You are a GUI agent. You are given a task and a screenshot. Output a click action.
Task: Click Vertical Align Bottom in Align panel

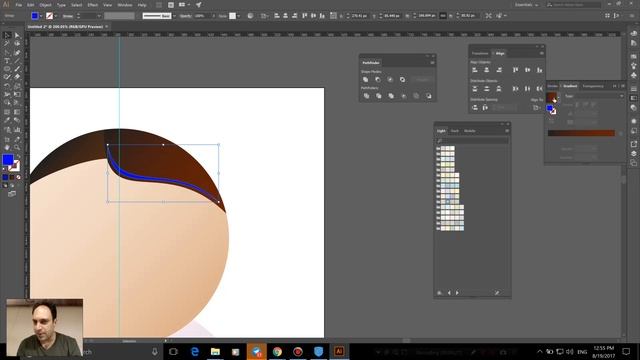coord(540,70)
